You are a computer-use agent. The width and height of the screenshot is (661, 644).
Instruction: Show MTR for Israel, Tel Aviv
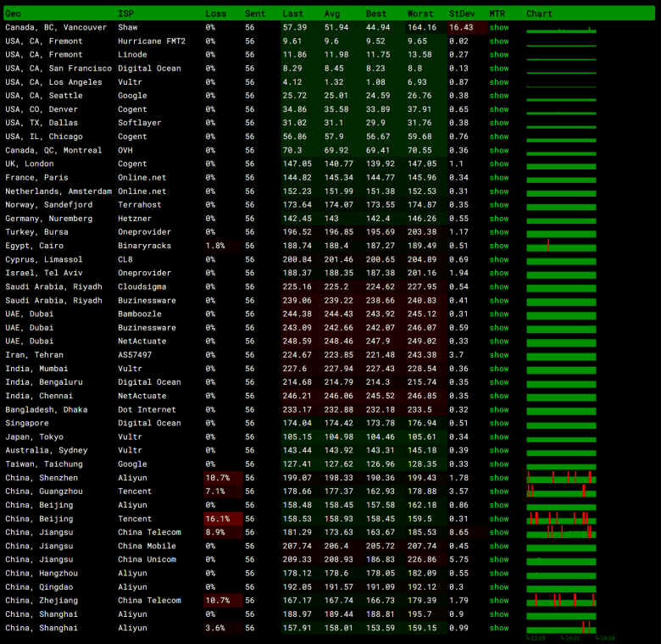498,273
